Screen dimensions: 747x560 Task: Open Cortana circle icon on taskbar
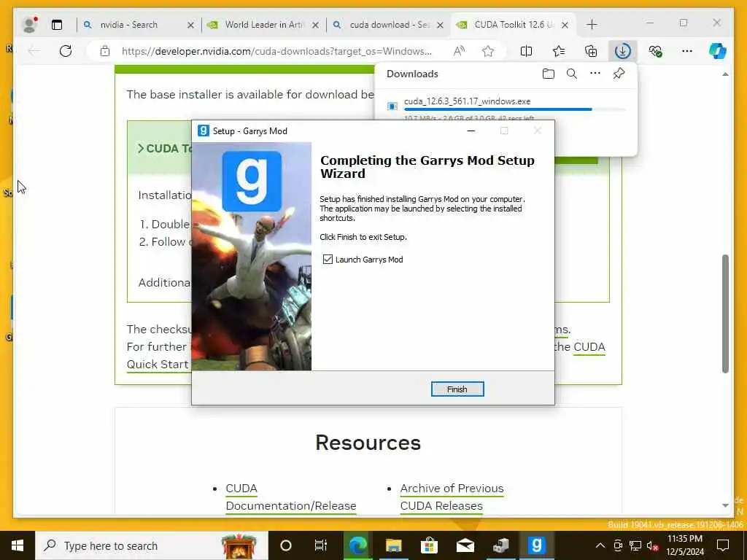point(285,545)
